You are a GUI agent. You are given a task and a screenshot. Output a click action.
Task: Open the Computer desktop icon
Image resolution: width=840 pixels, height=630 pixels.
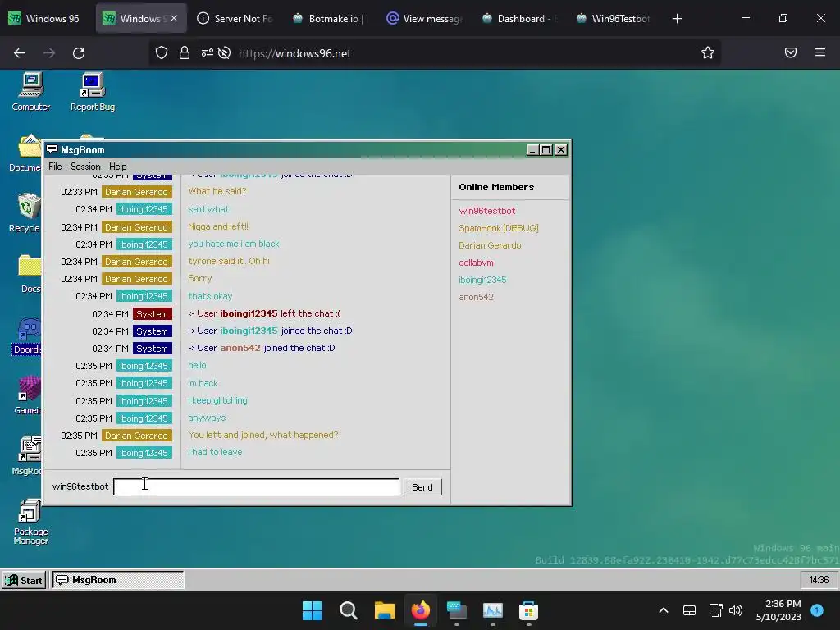coord(30,92)
